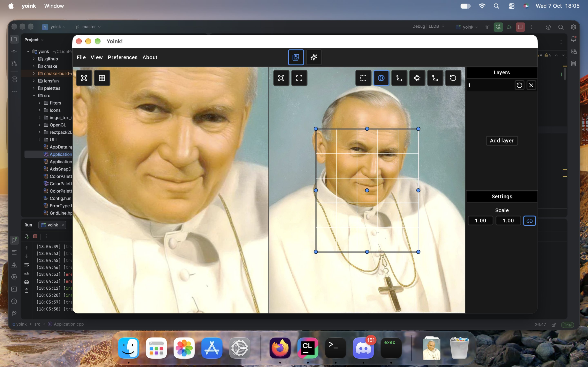Expand the .github folder in CLion
This screenshot has width=588, height=367.
pyautogui.click(x=34, y=59)
